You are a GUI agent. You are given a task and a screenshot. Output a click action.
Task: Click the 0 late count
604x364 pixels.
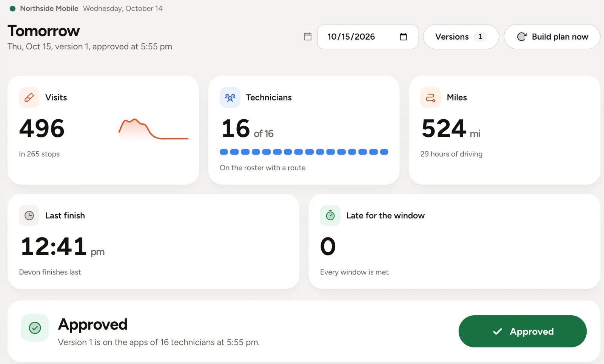tap(328, 247)
